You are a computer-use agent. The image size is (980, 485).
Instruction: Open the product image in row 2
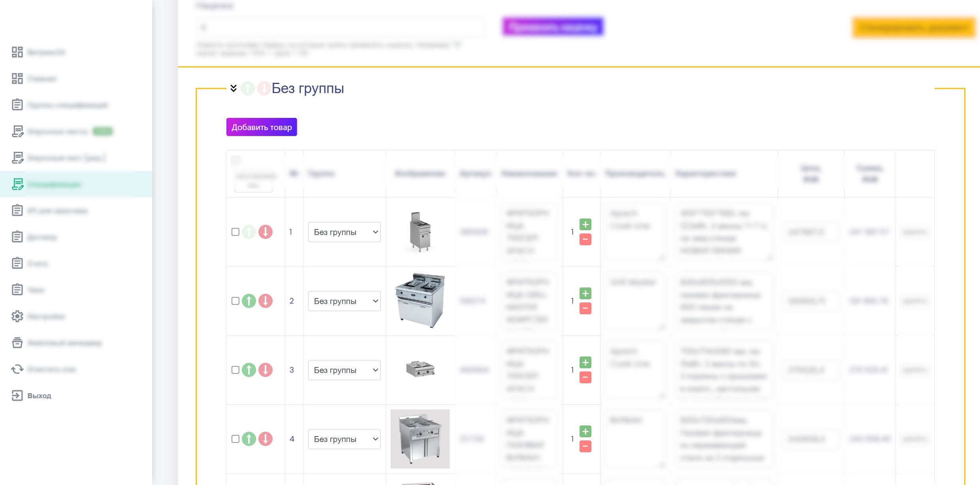(x=420, y=300)
